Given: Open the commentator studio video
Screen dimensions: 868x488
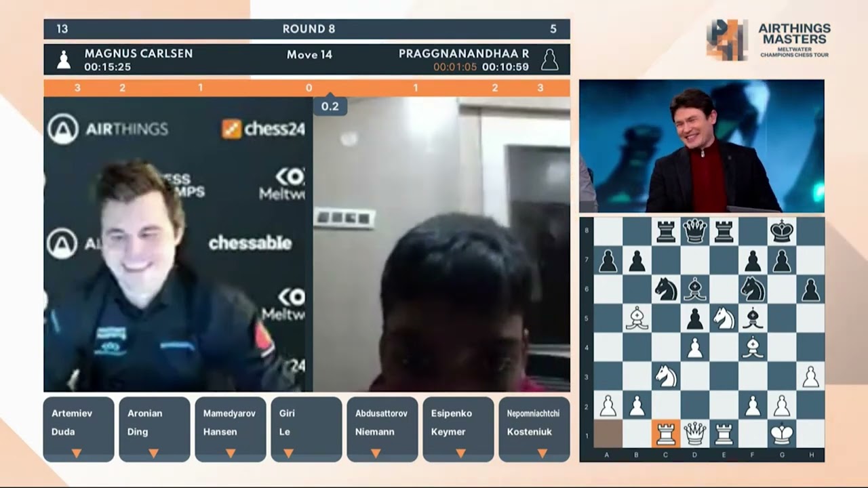Looking at the screenshot, I should (x=702, y=146).
